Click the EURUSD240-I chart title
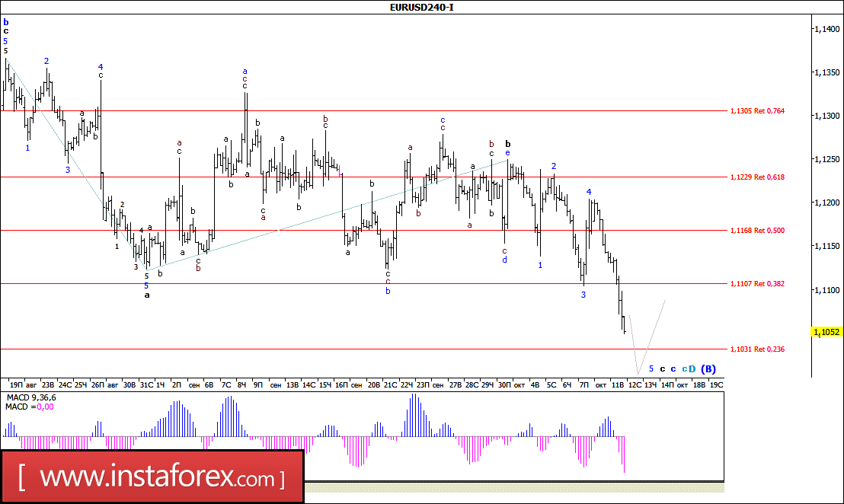This screenshot has width=844, height=504. point(421,7)
